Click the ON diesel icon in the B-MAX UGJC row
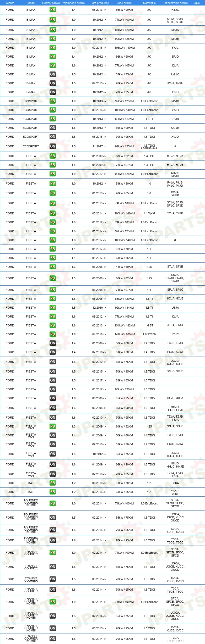 point(52,74)
